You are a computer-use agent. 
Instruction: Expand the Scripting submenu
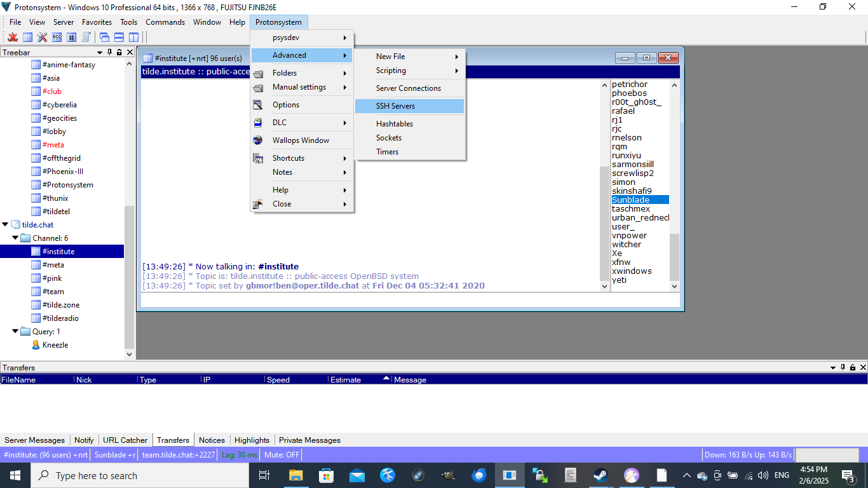click(409, 71)
